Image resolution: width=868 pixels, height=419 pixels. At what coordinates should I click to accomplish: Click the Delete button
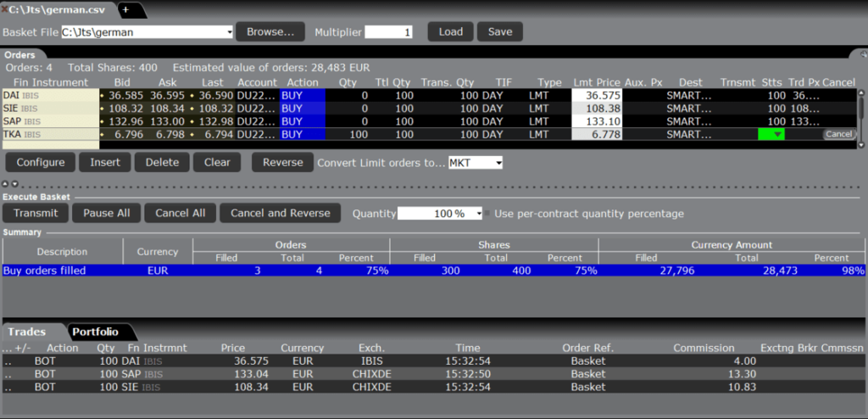pos(162,162)
